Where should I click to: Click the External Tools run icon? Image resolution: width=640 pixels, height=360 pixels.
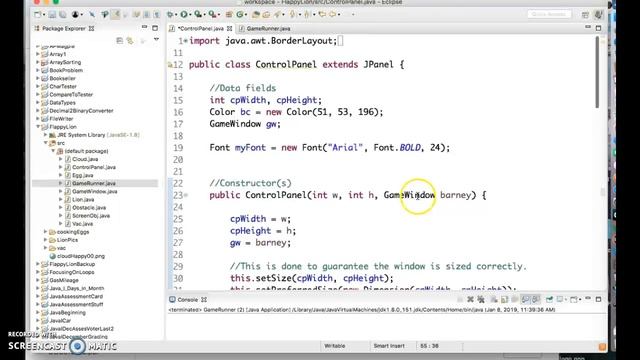coord(212,15)
